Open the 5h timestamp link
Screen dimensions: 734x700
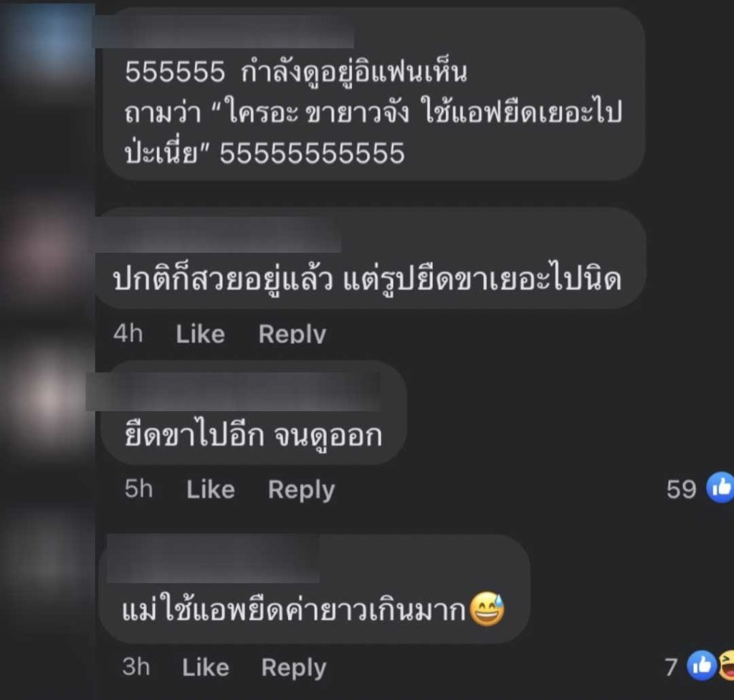pos(138,489)
